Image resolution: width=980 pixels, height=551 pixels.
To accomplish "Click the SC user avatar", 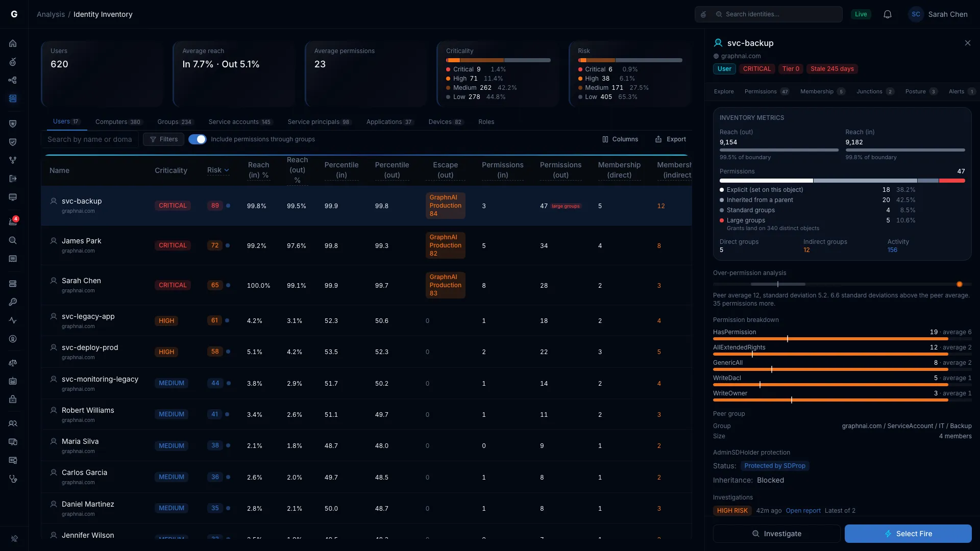I will pos(916,14).
